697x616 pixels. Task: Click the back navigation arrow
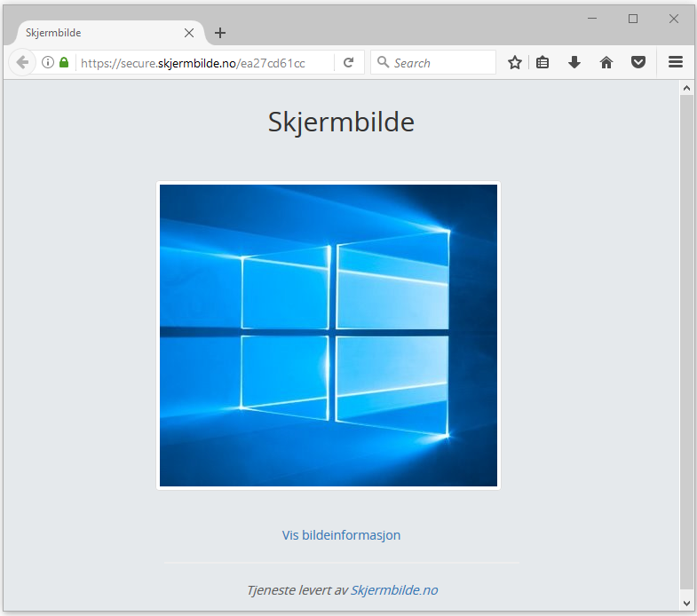coord(22,63)
